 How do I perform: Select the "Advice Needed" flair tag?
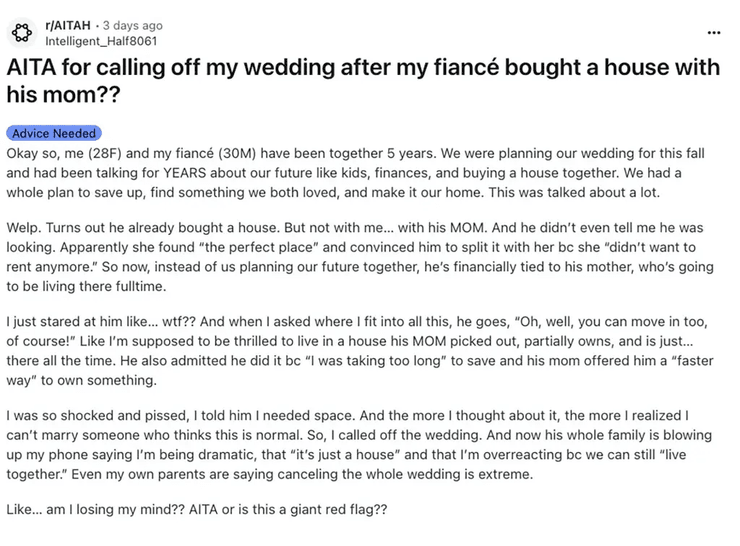tap(54, 133)
